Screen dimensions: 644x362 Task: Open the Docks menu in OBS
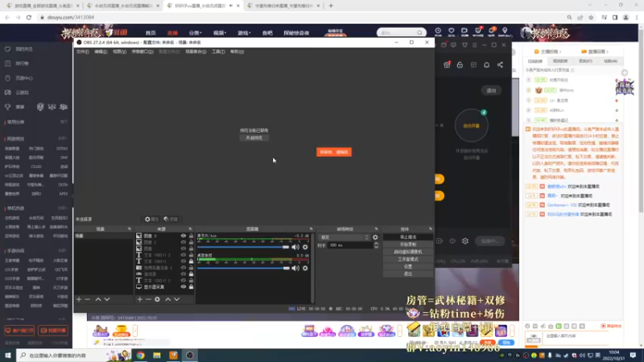point(142,51)
